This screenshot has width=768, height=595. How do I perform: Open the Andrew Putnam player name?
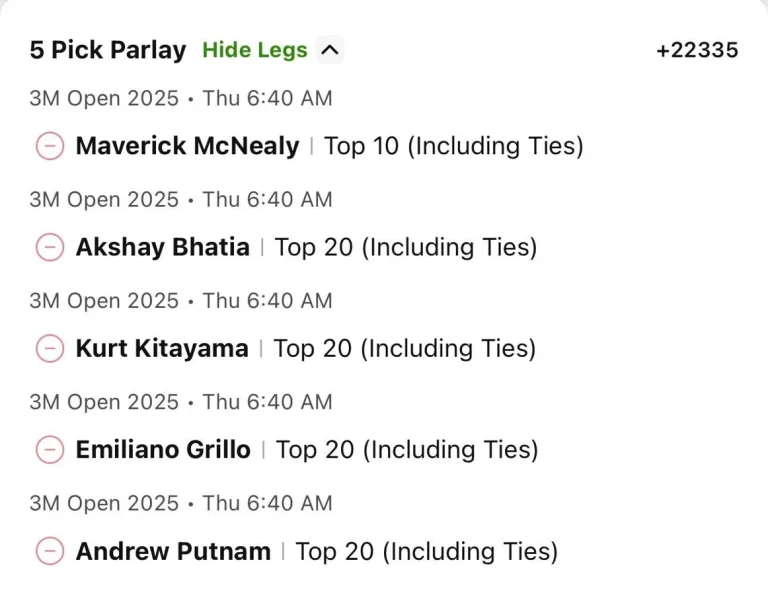click(x=173, y=551)
